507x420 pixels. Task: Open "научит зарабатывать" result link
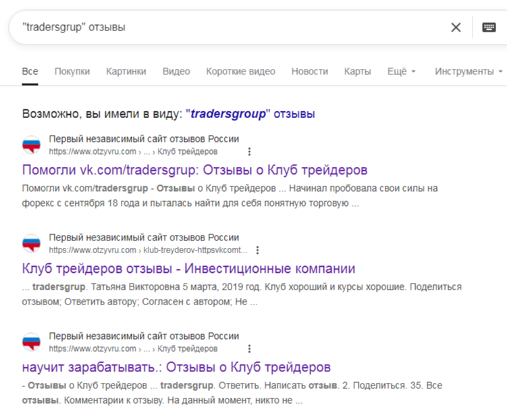coord(176,367)
